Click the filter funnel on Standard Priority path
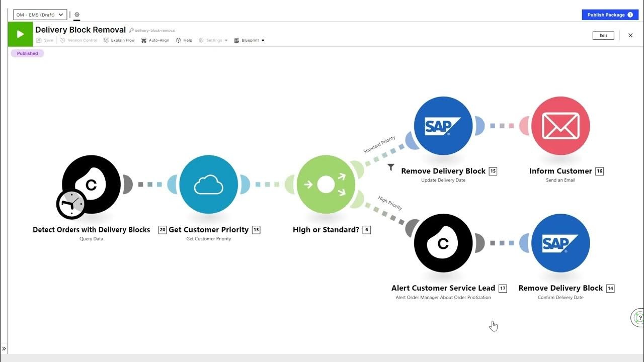This screenshot has width=644, height=362. click(x=391, y=167)
